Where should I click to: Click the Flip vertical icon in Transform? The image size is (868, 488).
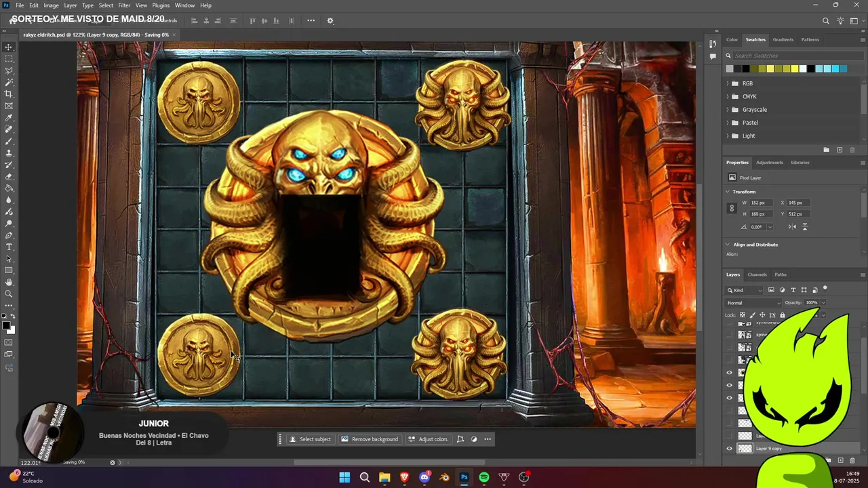[x=805, y=226]
